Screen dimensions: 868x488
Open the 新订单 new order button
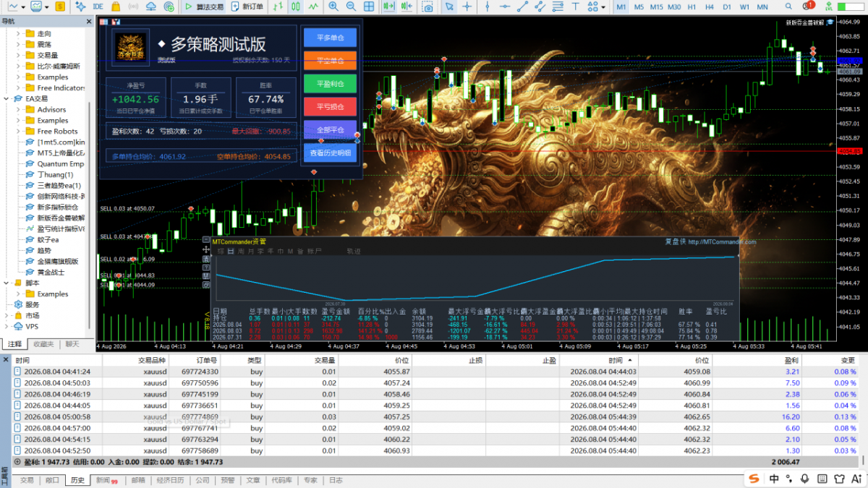(x=247, y=7)
